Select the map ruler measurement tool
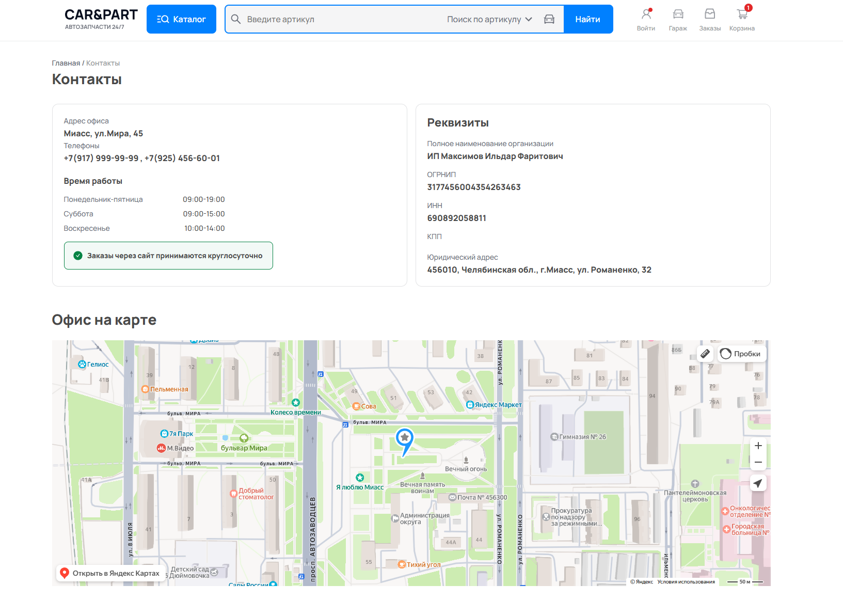The width and height of the screenshot is (843, 616). pyautogui.click(x=705, y=354)
